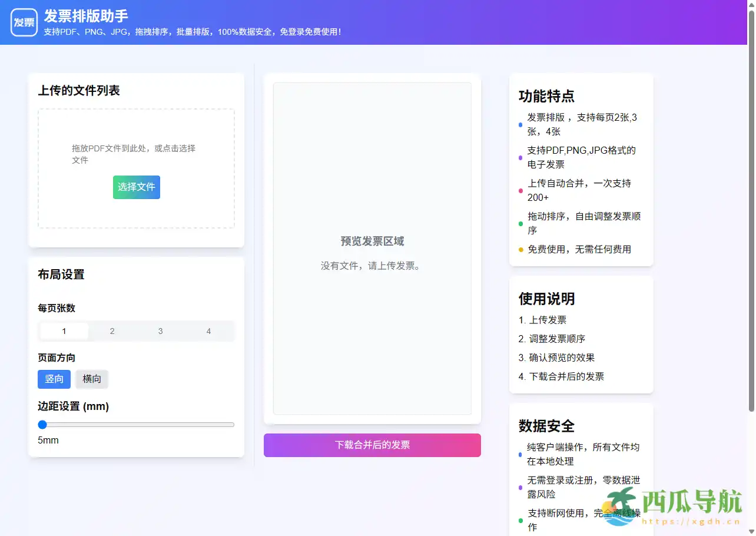756x536 pixels.
Task: Keep 竖向 orientation selected
Action: (x=54, y=379)
